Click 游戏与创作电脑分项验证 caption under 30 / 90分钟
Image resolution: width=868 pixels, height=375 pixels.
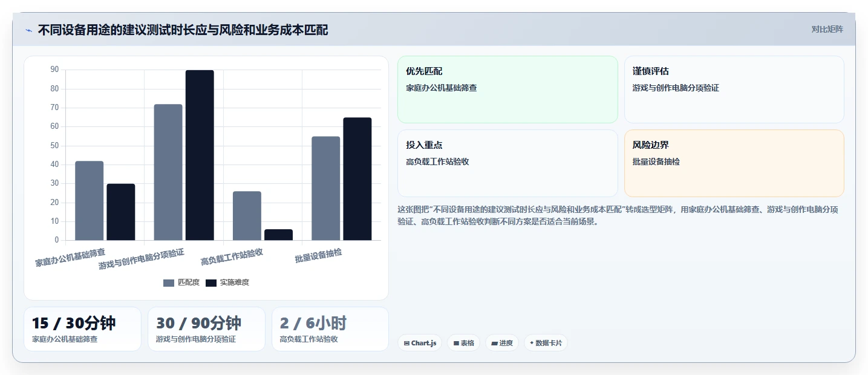pyautogui.click(x=196, y=339)
